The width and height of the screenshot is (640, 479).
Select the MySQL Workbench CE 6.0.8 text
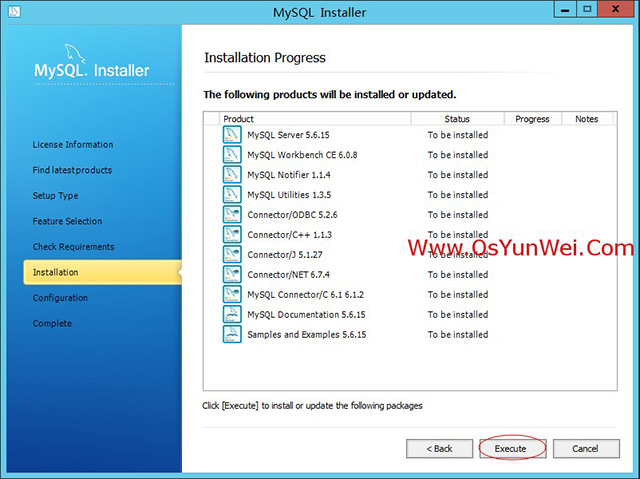(302, 155)
